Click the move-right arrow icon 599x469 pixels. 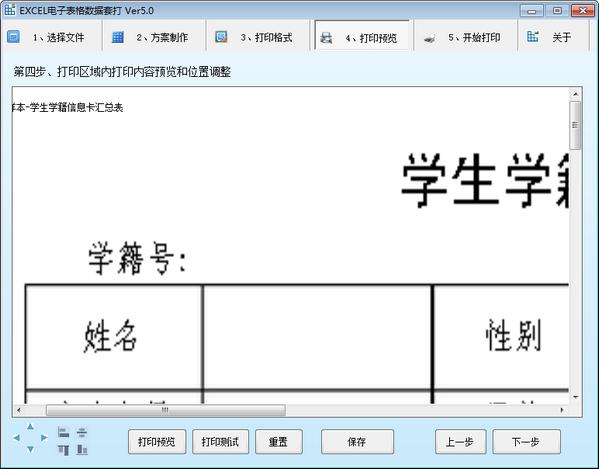click(x=44, y=438)
